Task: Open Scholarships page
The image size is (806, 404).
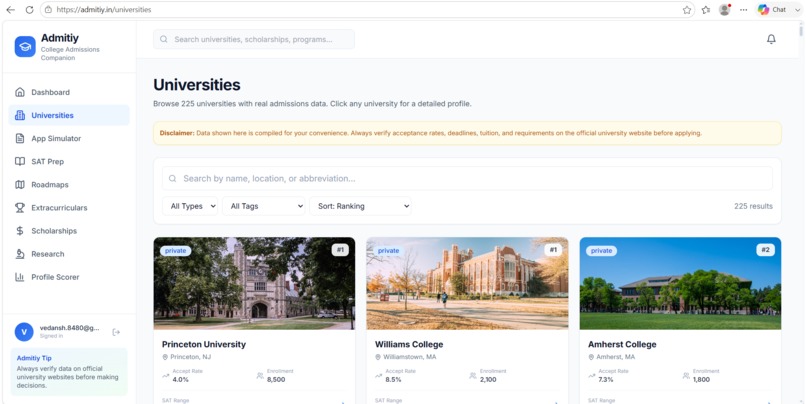Action: 69,231
